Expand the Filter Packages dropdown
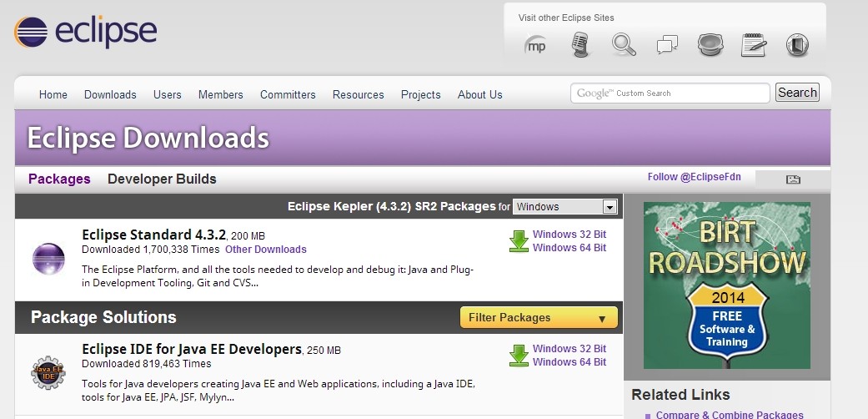This screenshot has width=868, height=419. [x=539, y=317]
